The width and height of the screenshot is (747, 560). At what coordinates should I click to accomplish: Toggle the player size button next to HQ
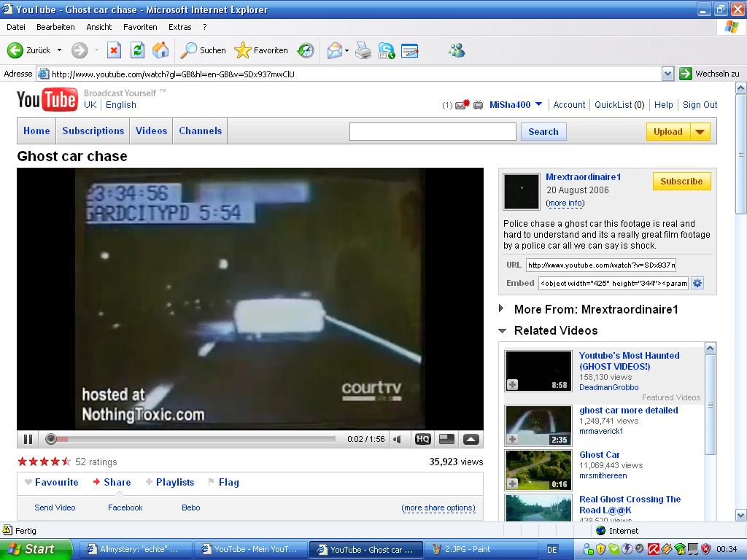click(446, 439)
